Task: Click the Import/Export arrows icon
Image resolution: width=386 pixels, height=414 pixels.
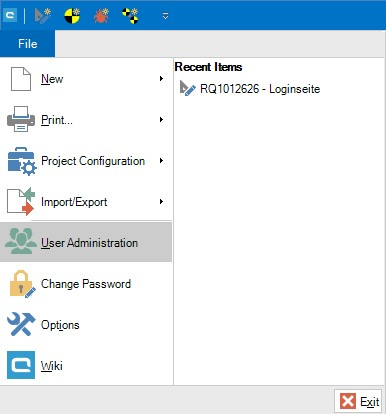Action: pyautogui.click(x=21, y=201)
